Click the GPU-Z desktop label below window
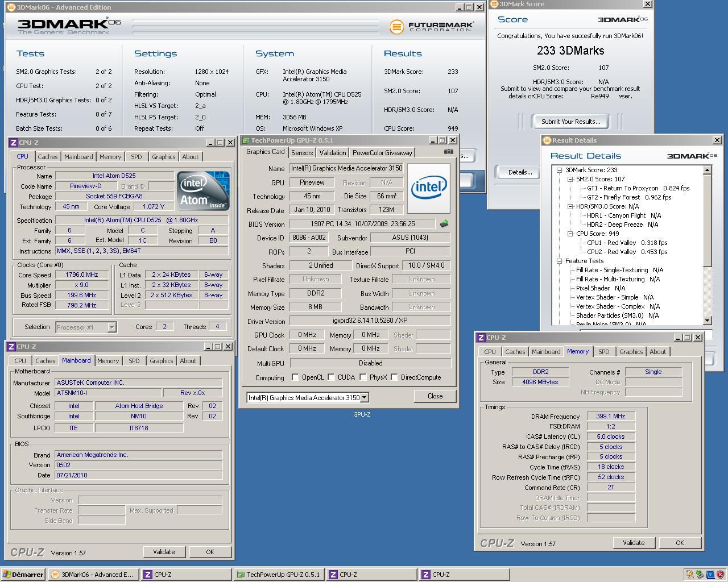The width and height of the screenshot is (728, 582). (362, 414)
